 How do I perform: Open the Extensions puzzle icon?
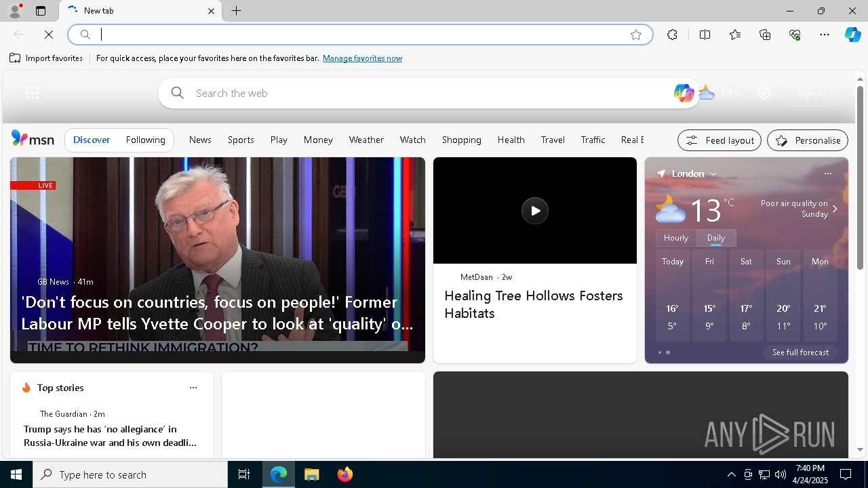click(672, 35)
